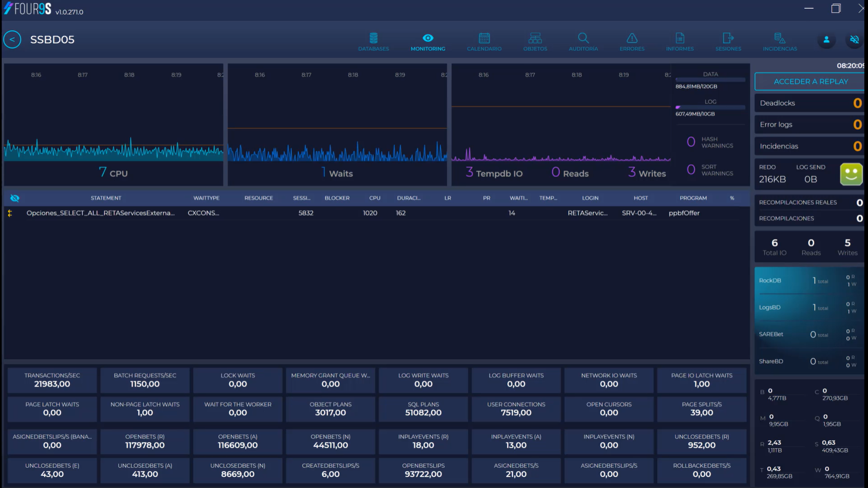Select the Sesiones icon

(728, 39)
